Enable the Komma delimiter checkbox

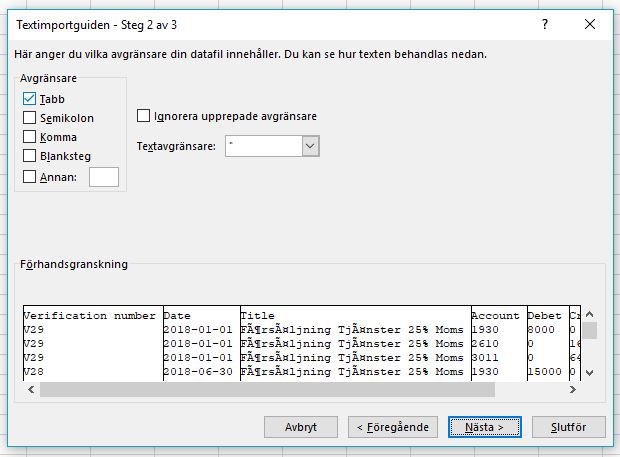(x=30, y=137)
